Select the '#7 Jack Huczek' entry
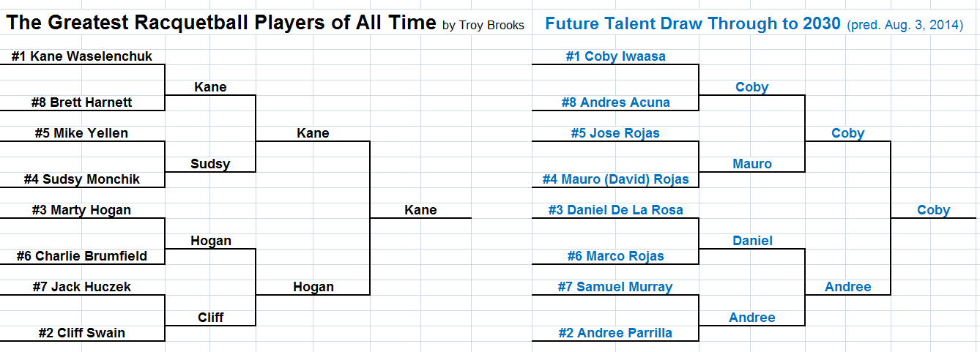 click(x=81, y=287)
